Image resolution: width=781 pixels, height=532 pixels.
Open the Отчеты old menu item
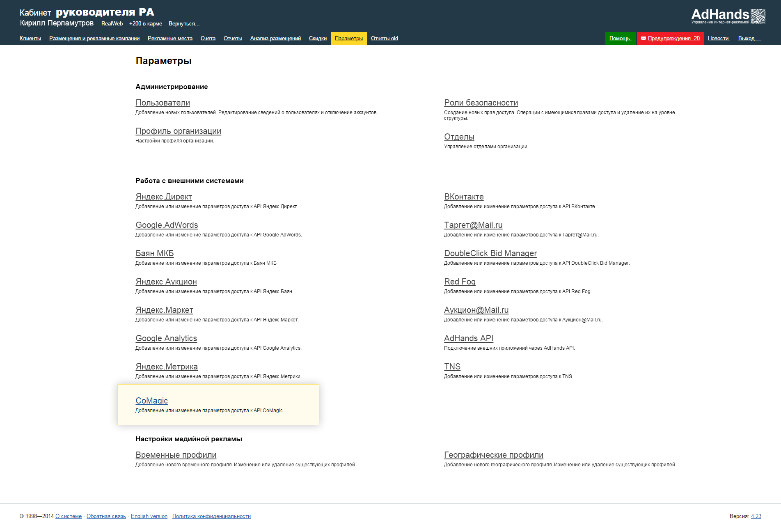click(385, 39)
